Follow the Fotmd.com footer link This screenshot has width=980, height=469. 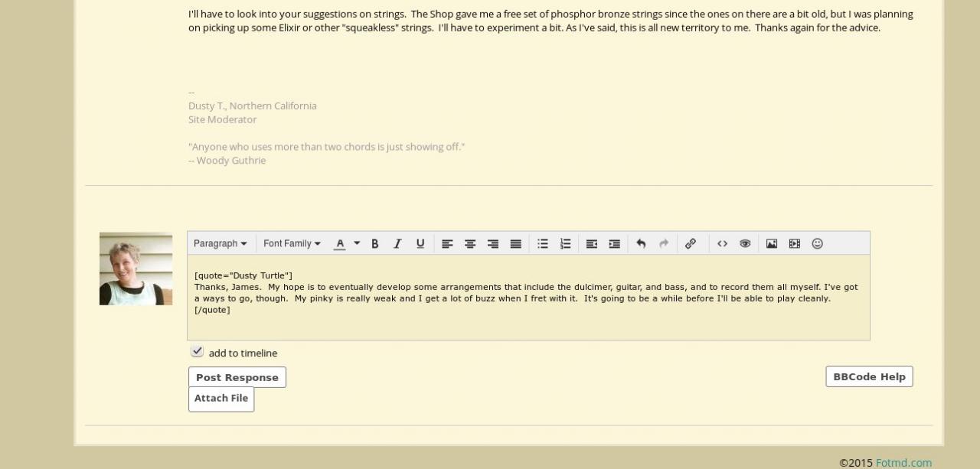pos(903,463)
